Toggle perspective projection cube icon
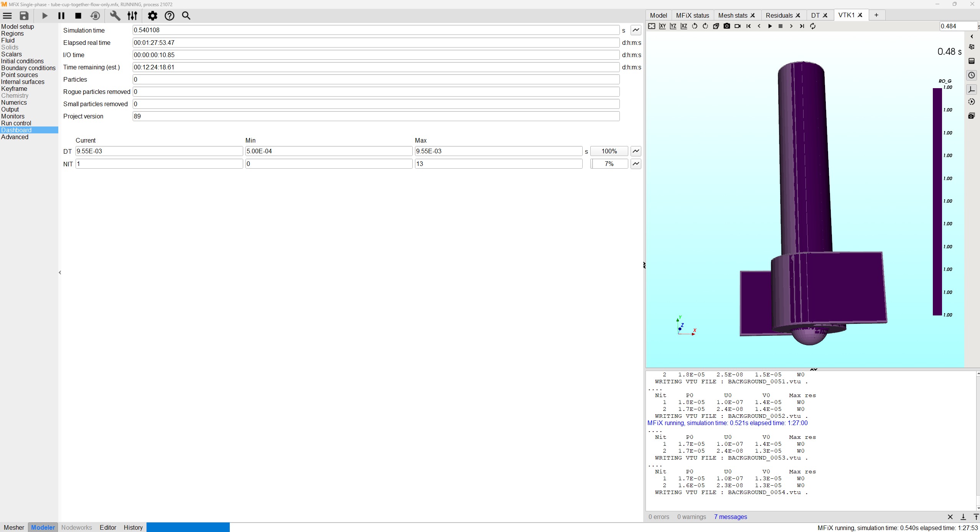 click(716, 26)
